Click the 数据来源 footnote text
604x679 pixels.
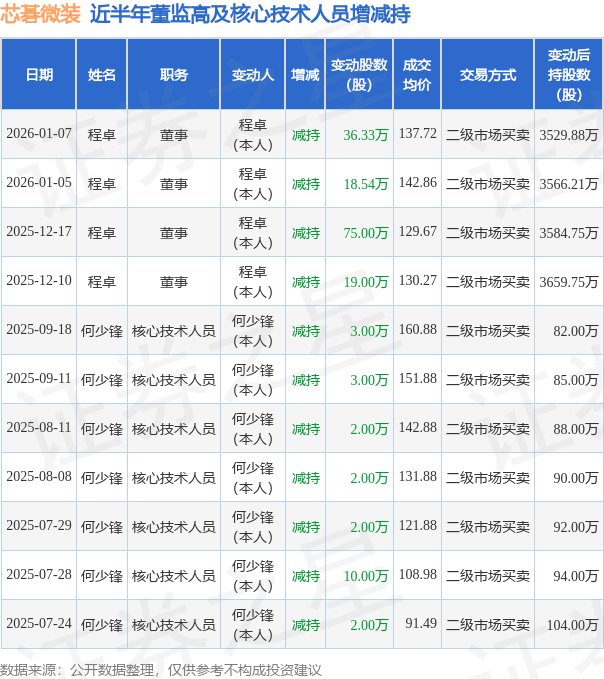(x=161, y=670)
